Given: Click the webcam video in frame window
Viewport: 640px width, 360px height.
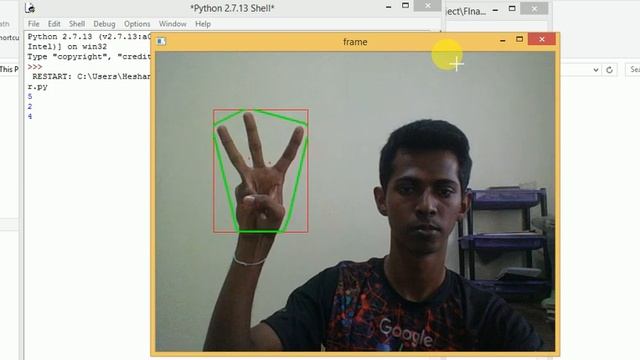Looking at the screenshot, I should [355, 201].
